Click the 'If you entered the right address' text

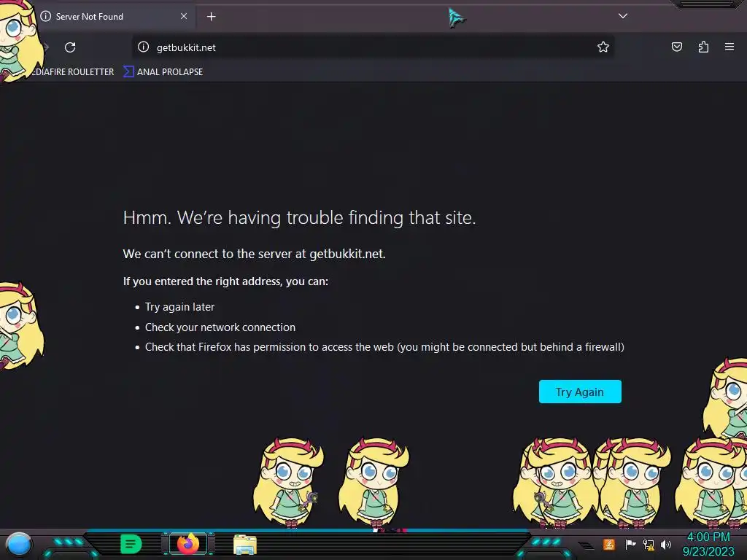pos(225,281)
